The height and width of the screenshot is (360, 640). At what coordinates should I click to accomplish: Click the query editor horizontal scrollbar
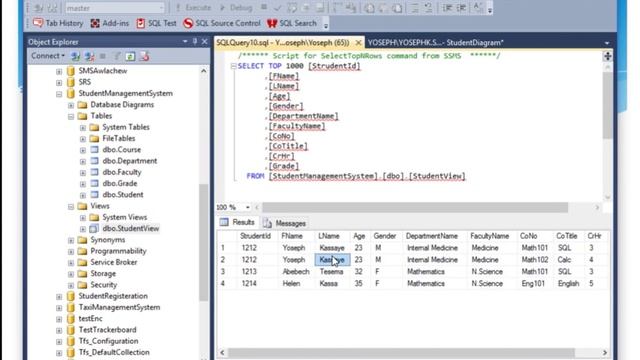click(415, 208)
